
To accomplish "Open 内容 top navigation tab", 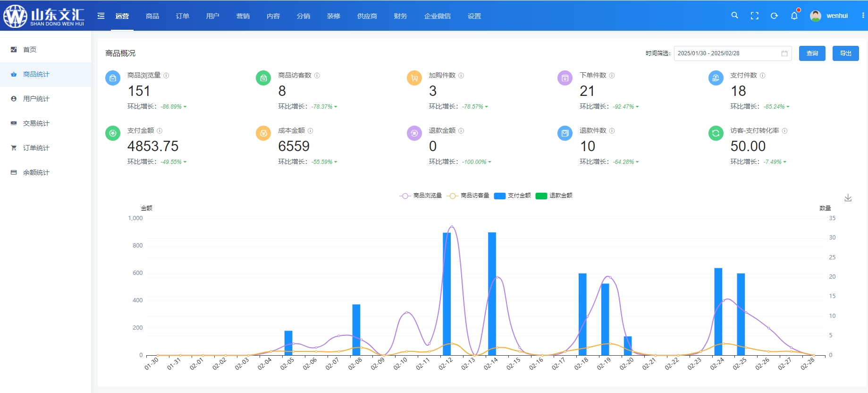I will coord(273,16).
